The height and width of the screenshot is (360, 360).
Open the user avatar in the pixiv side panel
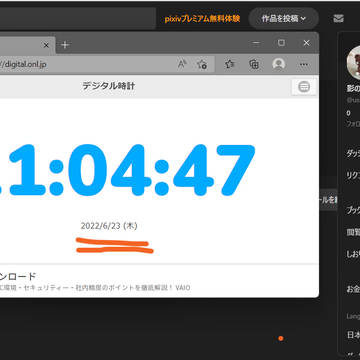(353, 63)
